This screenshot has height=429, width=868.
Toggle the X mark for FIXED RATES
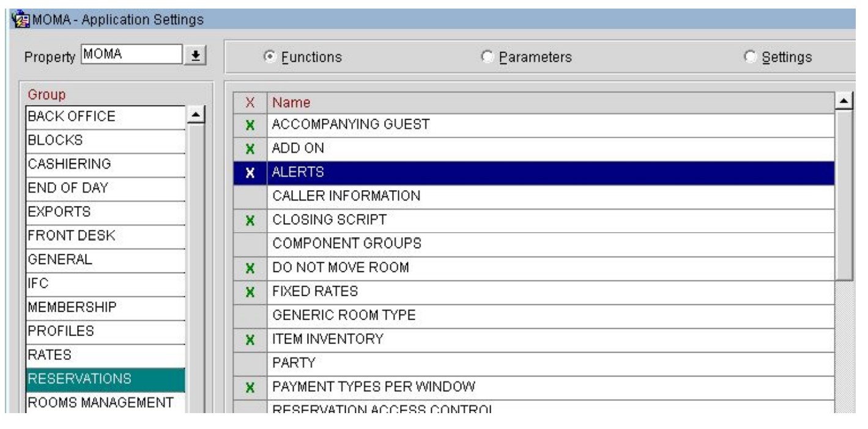[250, 292]
